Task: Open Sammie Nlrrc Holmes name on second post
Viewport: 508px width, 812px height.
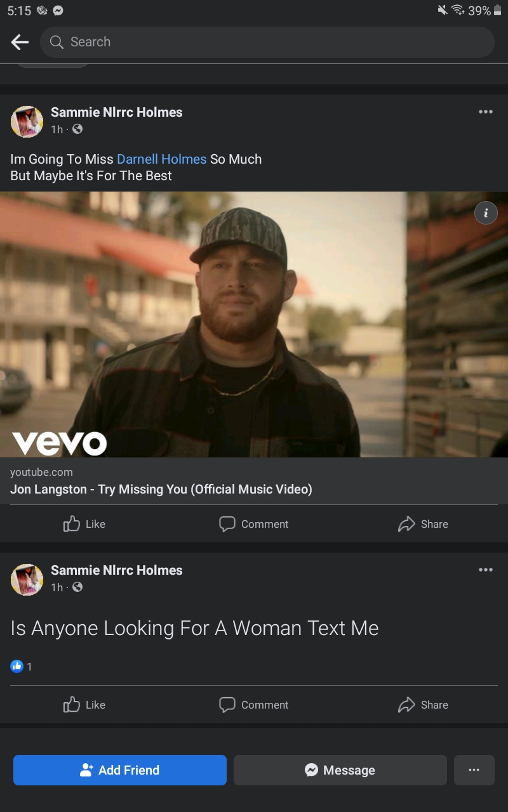Action: 117,570
